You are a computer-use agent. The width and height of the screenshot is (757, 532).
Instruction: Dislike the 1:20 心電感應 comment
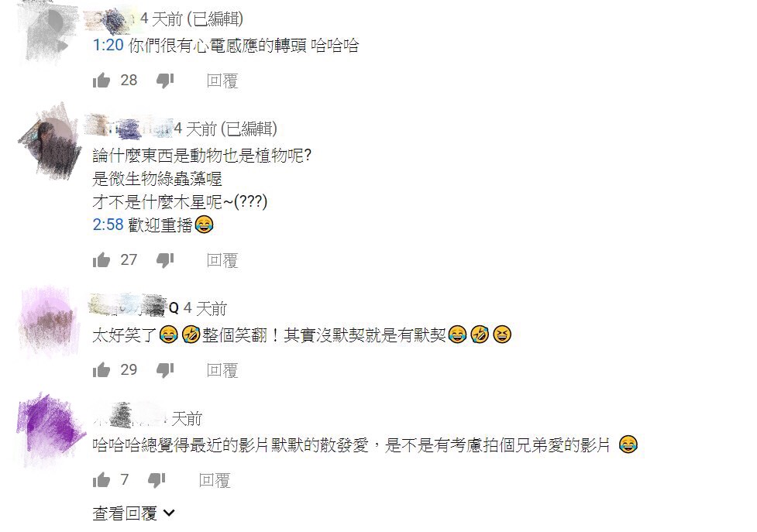pos(165,81)
